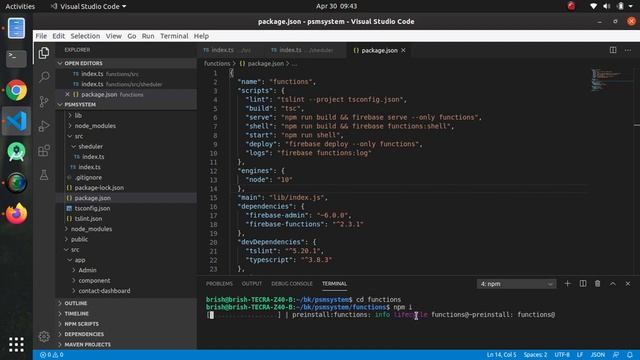This screenshot has height=360, width=640.
Task: Expand the NPM Scripts section
Action: 81,324
